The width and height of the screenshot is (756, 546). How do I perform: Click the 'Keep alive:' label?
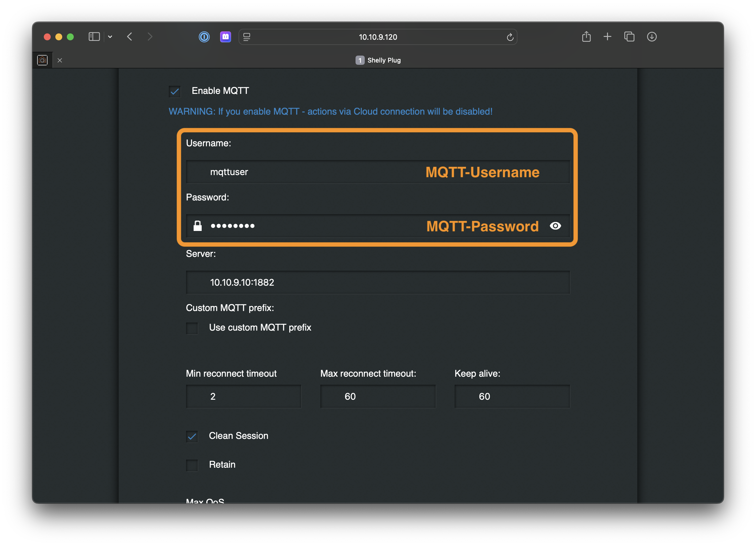[x=477, y=374]
